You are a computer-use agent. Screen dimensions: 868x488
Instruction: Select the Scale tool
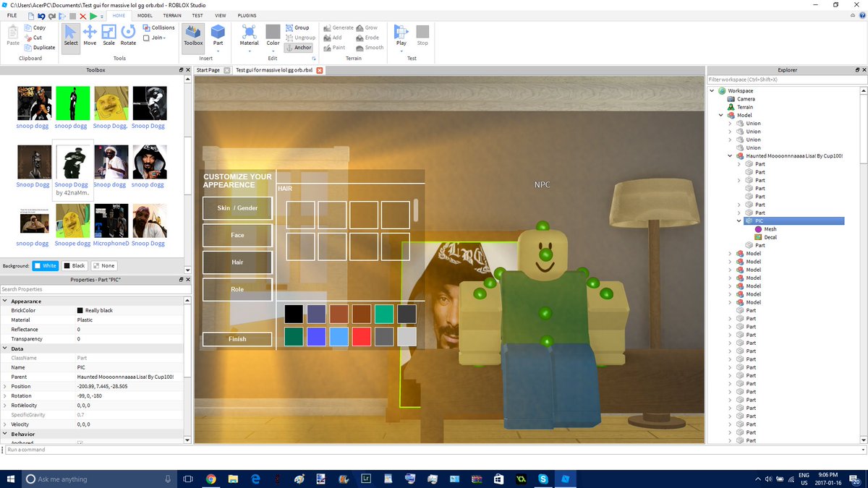coord(109,35)
